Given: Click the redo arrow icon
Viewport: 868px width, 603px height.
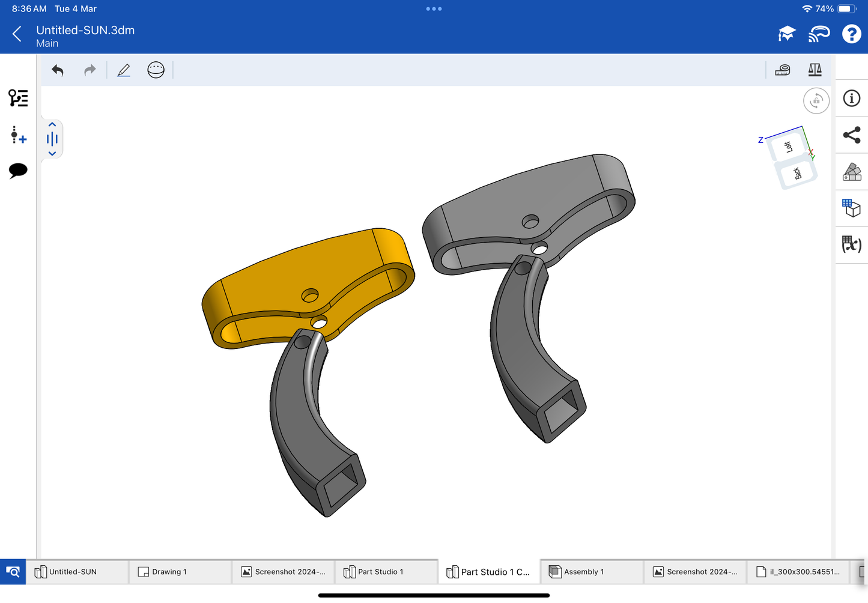Looking at the screenshot, I should (x=90, y=70).
